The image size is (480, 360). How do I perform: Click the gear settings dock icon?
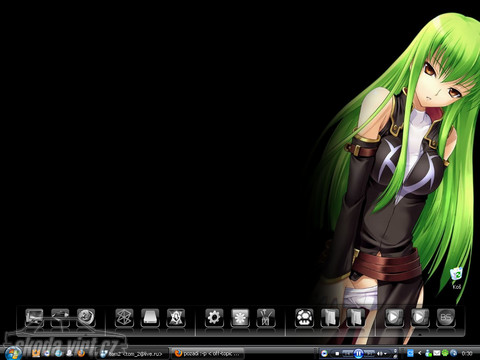[x=214, y=317]
